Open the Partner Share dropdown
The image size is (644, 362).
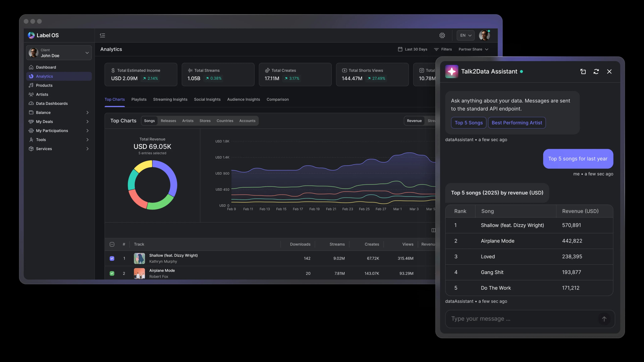pos(473,49)
